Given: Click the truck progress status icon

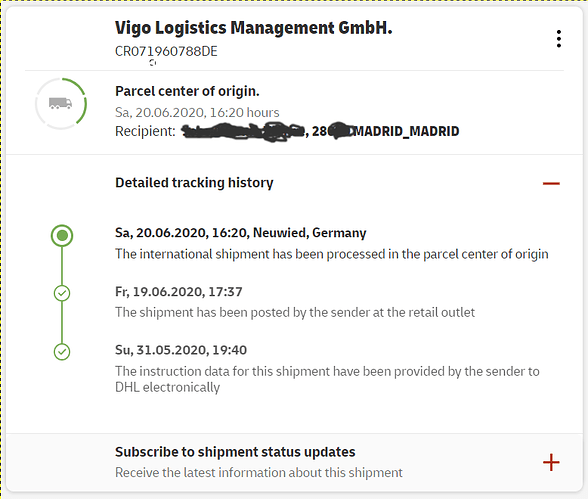Looking at the screenshot, I should [x=61, y=103].
